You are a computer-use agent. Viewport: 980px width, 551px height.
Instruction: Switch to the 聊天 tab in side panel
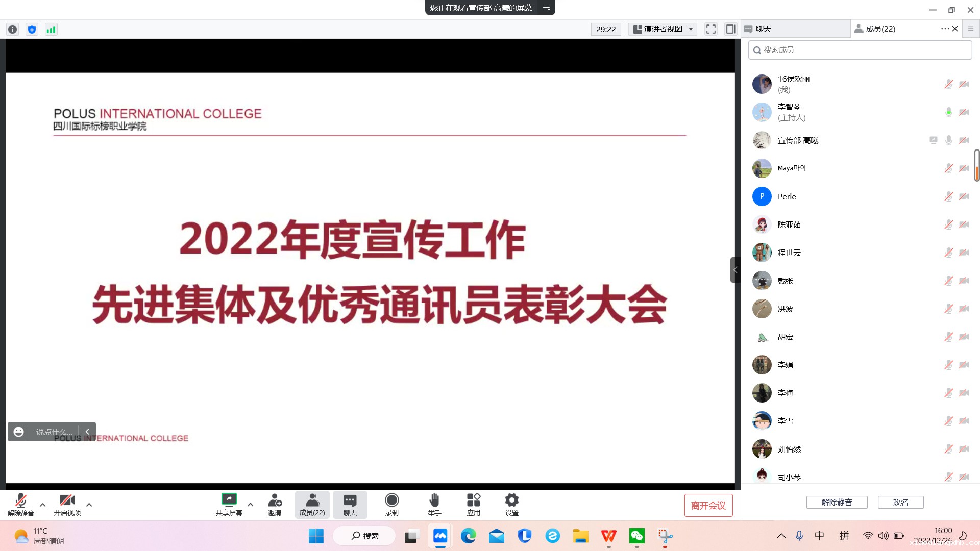coord(795,29)
